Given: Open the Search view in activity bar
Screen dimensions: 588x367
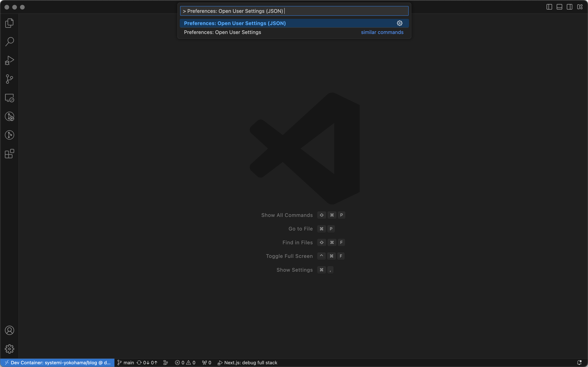Looking at the screenshot, I should [x=10, y=42].
